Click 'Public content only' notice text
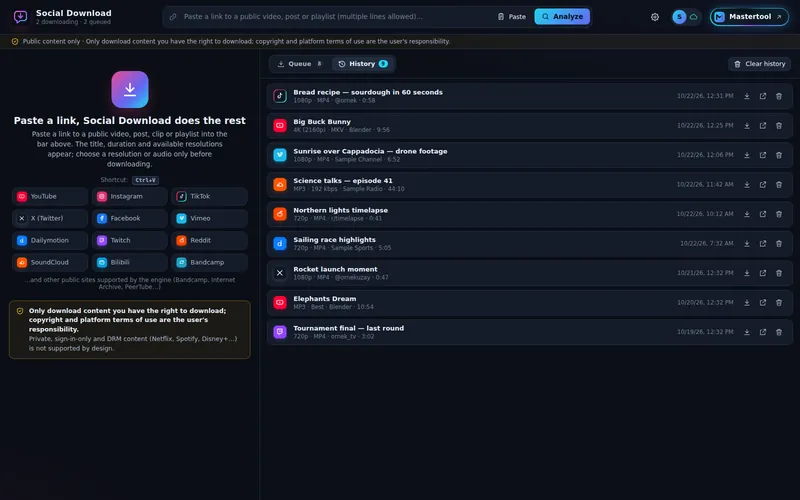The width and height of the screenshot is (800, 500). [52, 41]
